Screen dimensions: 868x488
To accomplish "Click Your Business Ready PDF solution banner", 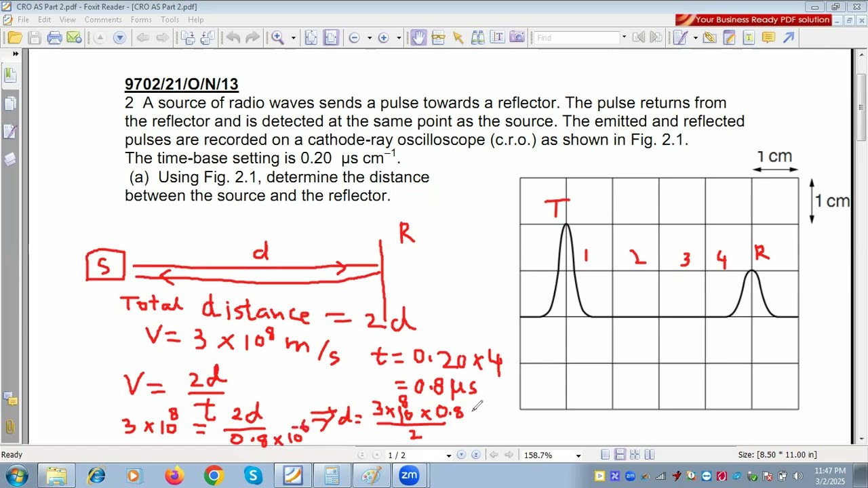I will [x=752, y=20].
